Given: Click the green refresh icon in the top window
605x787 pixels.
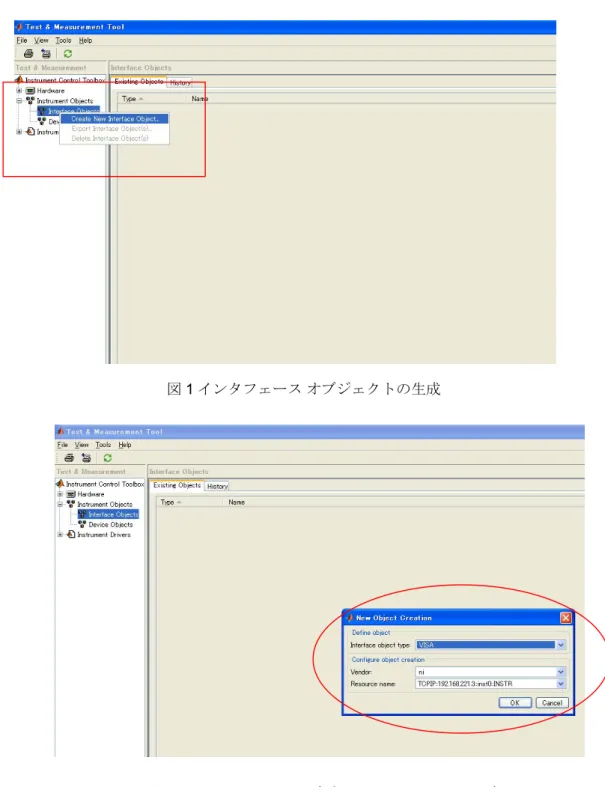Looking at the screenshot, I should coord(68,53).
